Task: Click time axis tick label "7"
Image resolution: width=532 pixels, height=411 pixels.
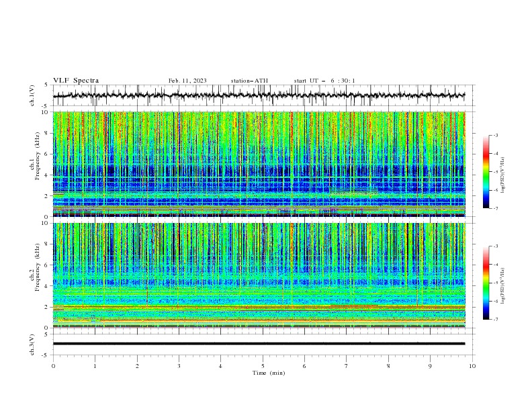Action: pyautogui.click(x=347, y=366)
